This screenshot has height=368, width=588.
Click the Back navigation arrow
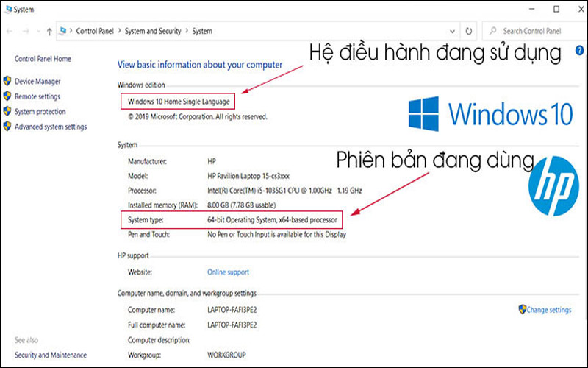click(x=10, y=31)
